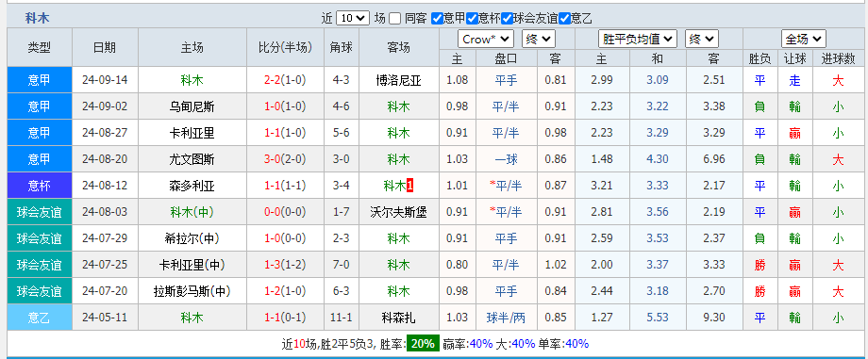The width and height of the screenshot is (868, 359).
Task: Click corner count 7-0
Action: tap(341, 265)
